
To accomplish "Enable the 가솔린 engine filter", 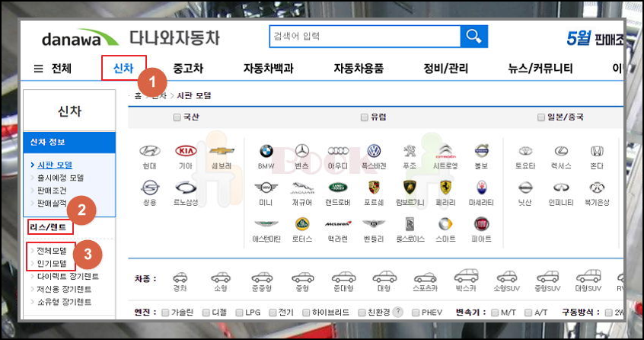I will point(165,313).
